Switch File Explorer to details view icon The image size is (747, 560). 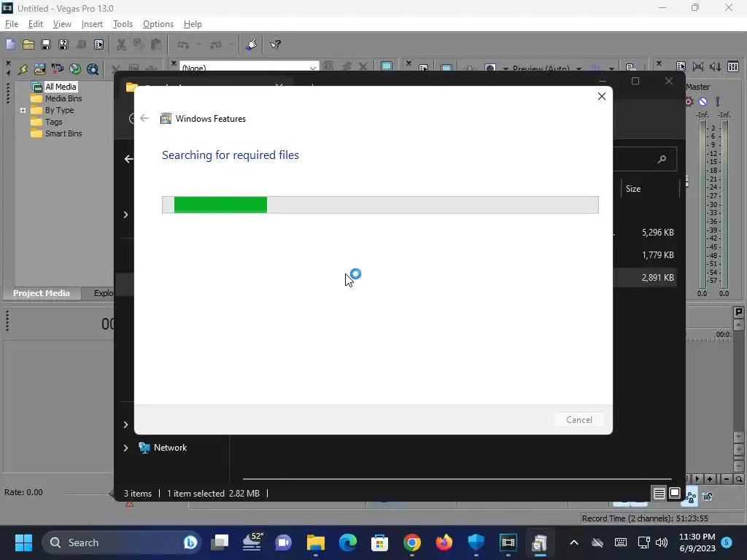click(x=659, y=494)
